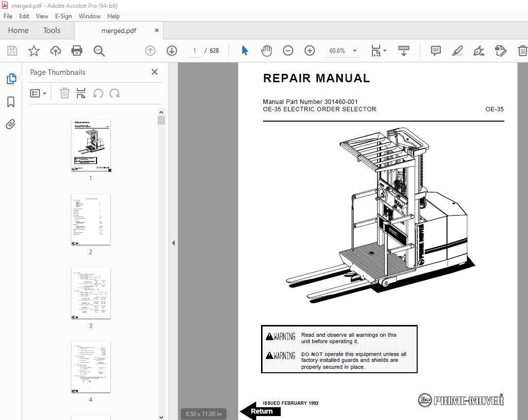
Task: Expand the page fit options arrow
Action: [385, 51]
